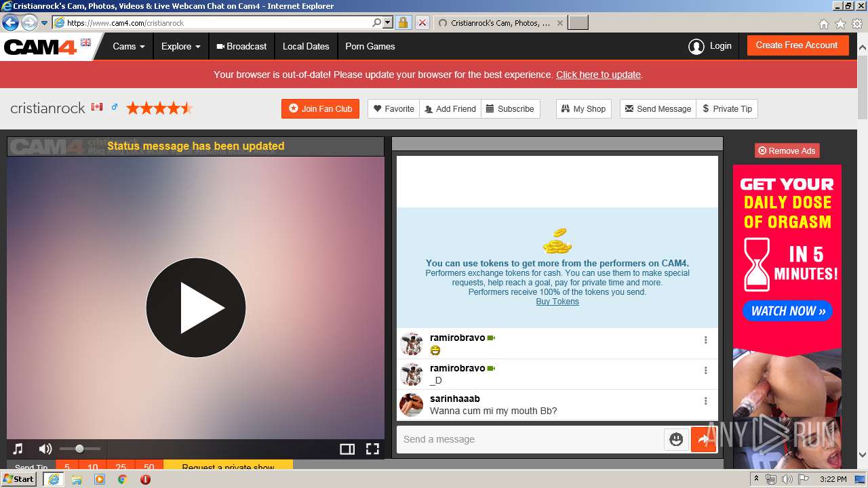The height and width of the screenshot is (488, 868).
Task: Open the address bar dropdown arrow
Action: (x=388, y=22)
